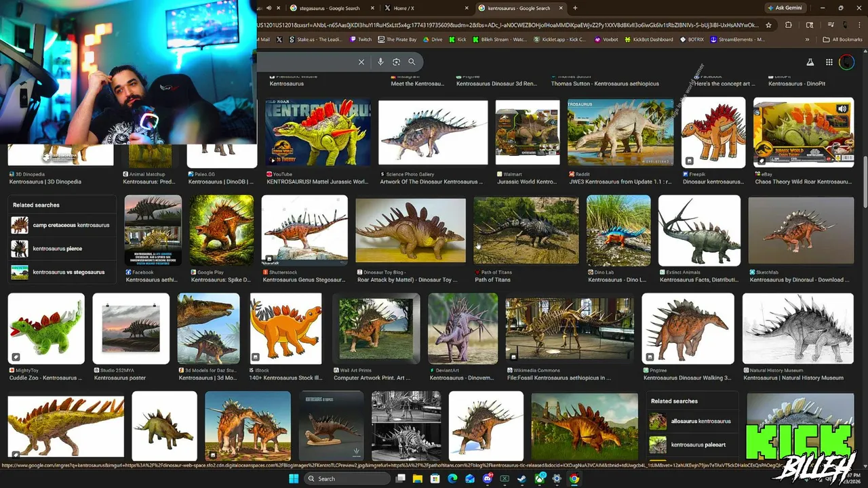The width and height of the screenshot is (868, 488).
Task: Open Natural History Museum Kentrosaurus image
Action: (797, 329)
